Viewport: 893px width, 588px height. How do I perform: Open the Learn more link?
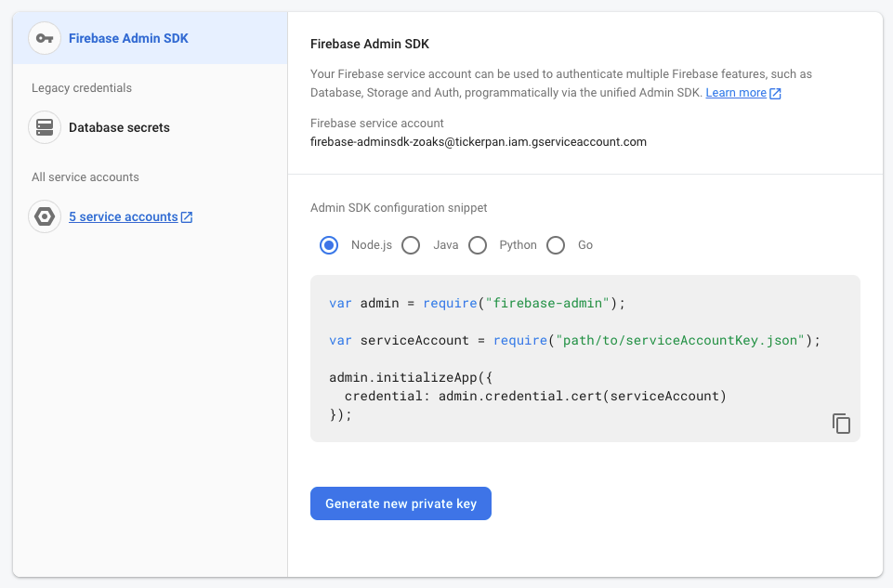[x=736, y=93]
